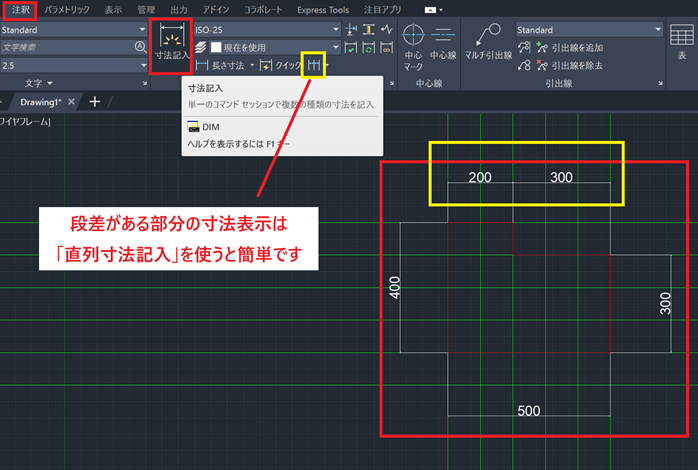The height and width of the screenshot is (470, 698).
Task: Run the クイック quick dimension tool
Action: pyautogui.click(x=281, y=65)
